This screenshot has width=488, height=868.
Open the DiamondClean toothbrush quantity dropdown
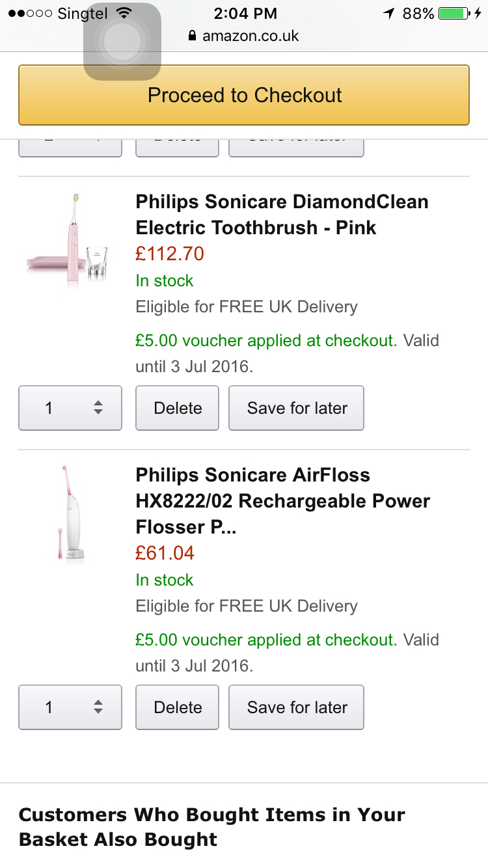(x=70, y=408)
